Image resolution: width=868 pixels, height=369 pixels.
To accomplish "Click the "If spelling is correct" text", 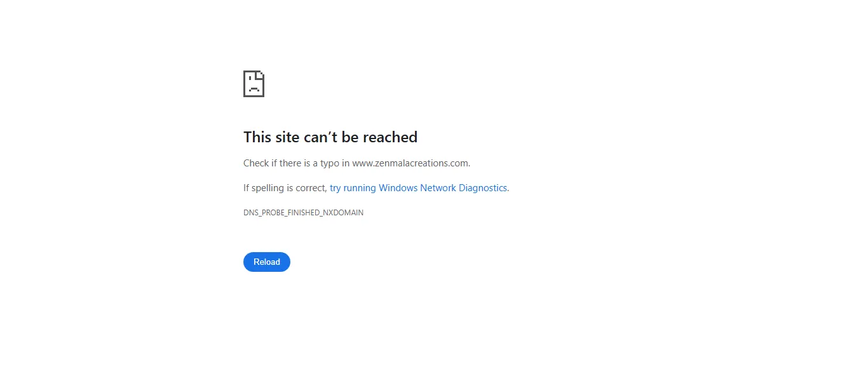I will (x=284, y=188).
